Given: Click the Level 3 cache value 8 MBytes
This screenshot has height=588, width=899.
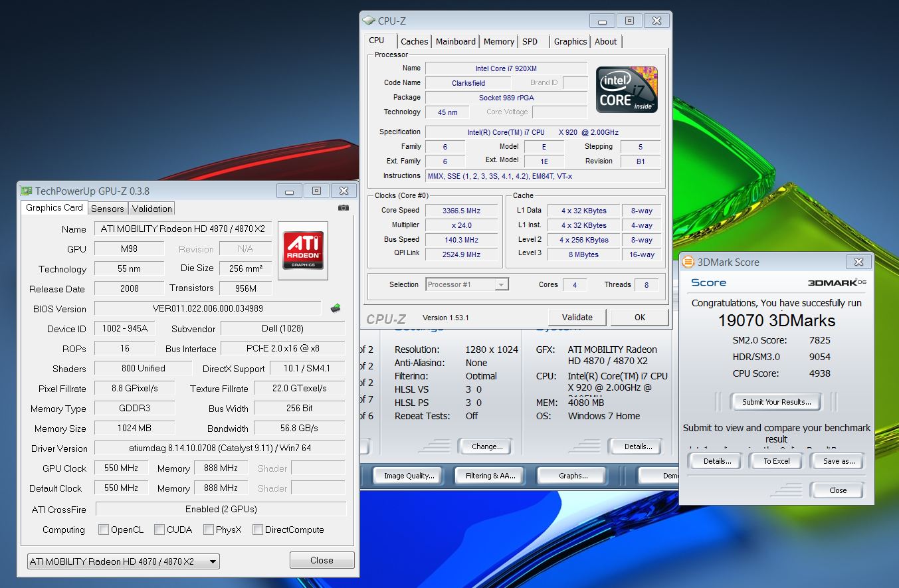Looking at the screenshot, I should (x=584, y=254).
